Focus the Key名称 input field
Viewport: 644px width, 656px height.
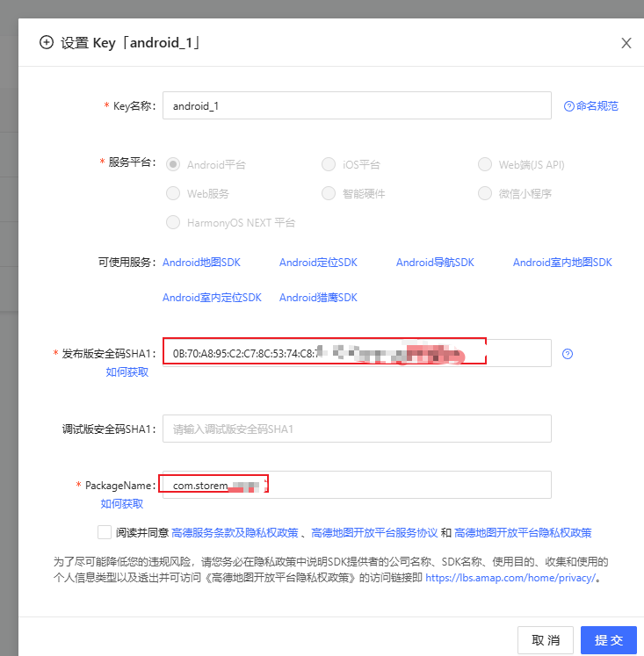357,105
